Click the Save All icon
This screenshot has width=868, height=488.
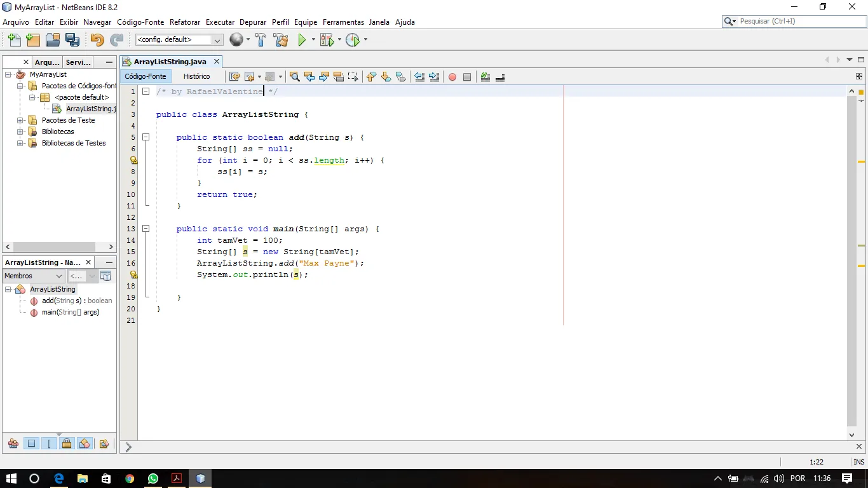click(72, 40)
